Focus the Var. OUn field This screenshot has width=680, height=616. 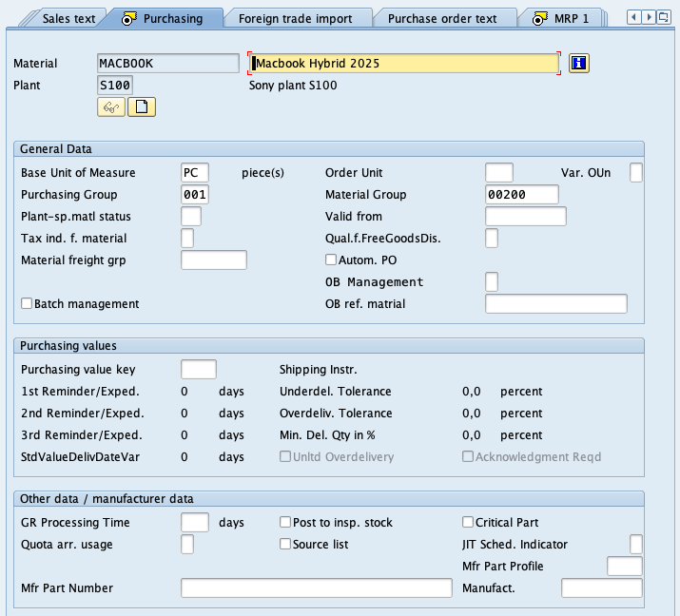click(636, 172)
